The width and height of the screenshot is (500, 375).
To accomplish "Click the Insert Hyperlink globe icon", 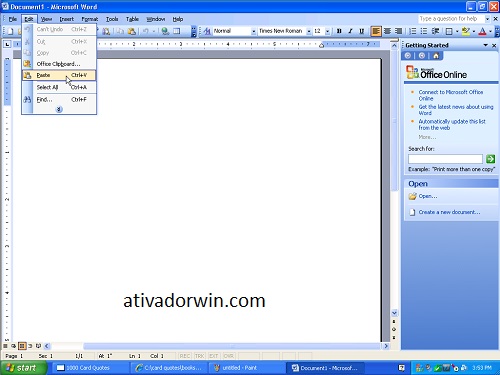I will (x=165, y=31).
